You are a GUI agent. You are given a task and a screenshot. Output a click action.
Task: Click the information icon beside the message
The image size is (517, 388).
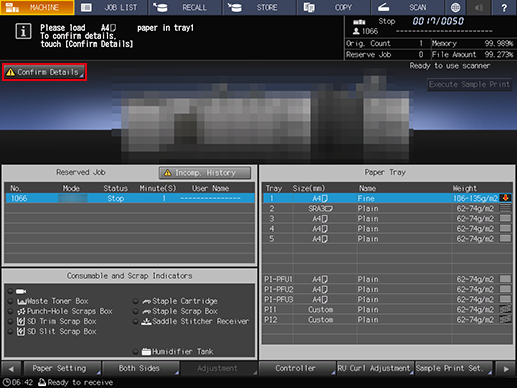point(23,32)
